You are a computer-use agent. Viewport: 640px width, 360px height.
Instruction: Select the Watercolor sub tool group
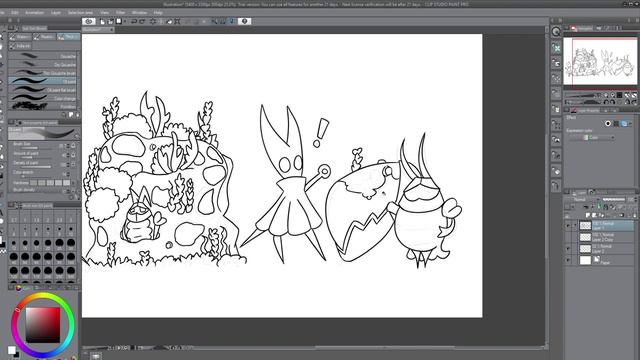pyautogui.click(x=20, y=37)
